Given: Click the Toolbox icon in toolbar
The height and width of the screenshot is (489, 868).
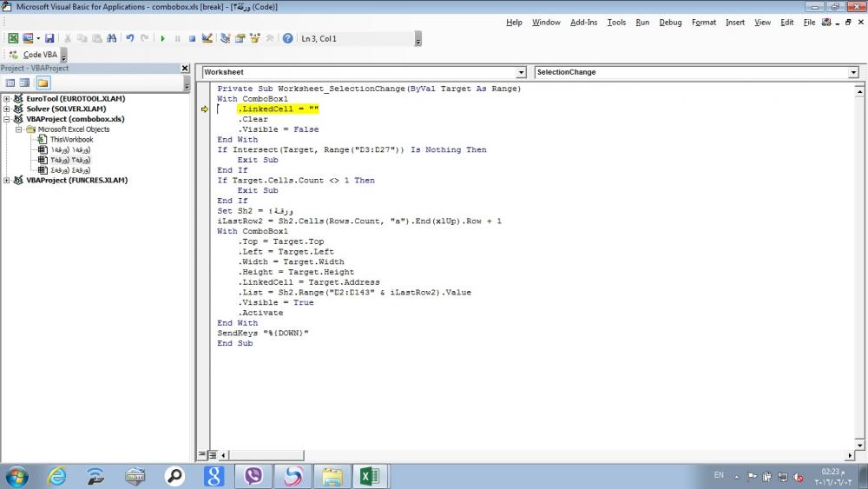Looking at the screenshot, I should pos(270,38).
